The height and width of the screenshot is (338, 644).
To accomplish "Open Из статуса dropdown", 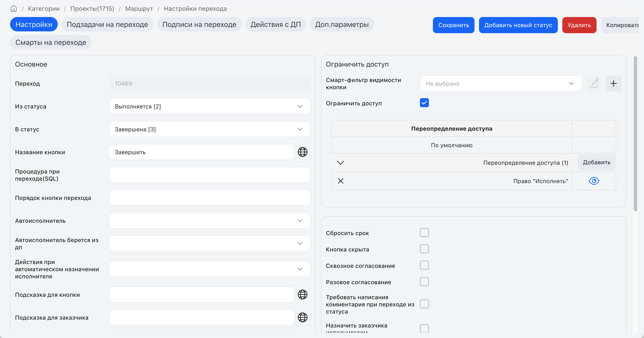I will pyautogui.click(x=210, y=106).
